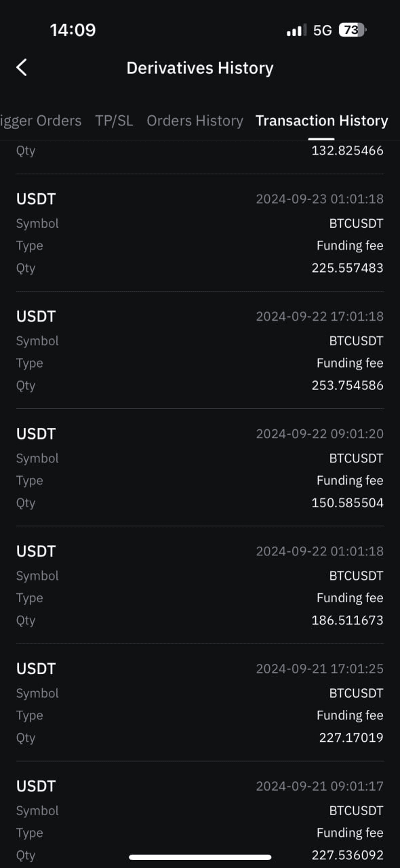This screenshot has height=868, width=400.
Task: Open the transaction dated 2024-09-21 17:01:25
Action: tap(200, 702)
